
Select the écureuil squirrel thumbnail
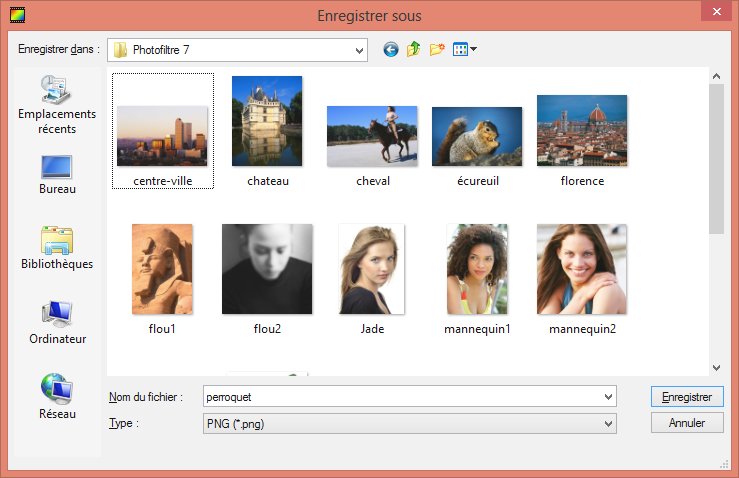tap(476, 137)
